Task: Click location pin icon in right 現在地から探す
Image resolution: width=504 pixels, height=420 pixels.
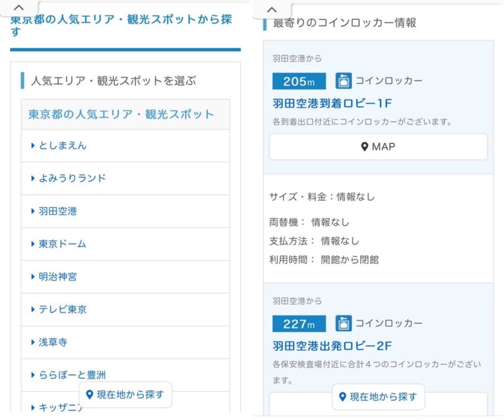Action: tap(343, 397)
